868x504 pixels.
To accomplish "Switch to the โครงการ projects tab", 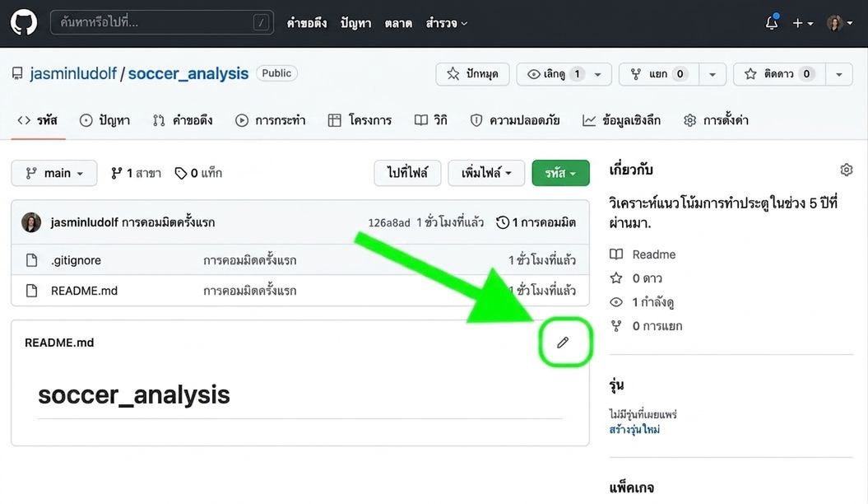I will [x=360, y=120].
